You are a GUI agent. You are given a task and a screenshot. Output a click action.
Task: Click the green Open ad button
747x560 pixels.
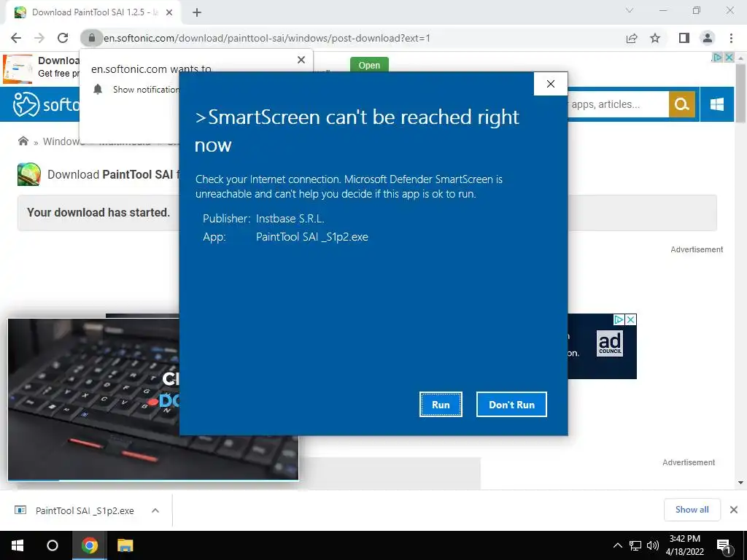click(x=369, y=65)
